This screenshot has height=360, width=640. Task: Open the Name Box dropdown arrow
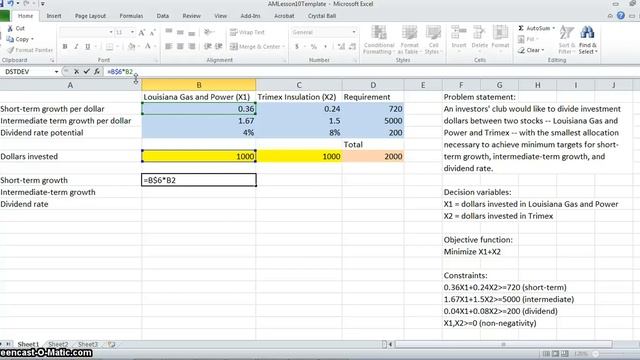(x=56, y=71)
